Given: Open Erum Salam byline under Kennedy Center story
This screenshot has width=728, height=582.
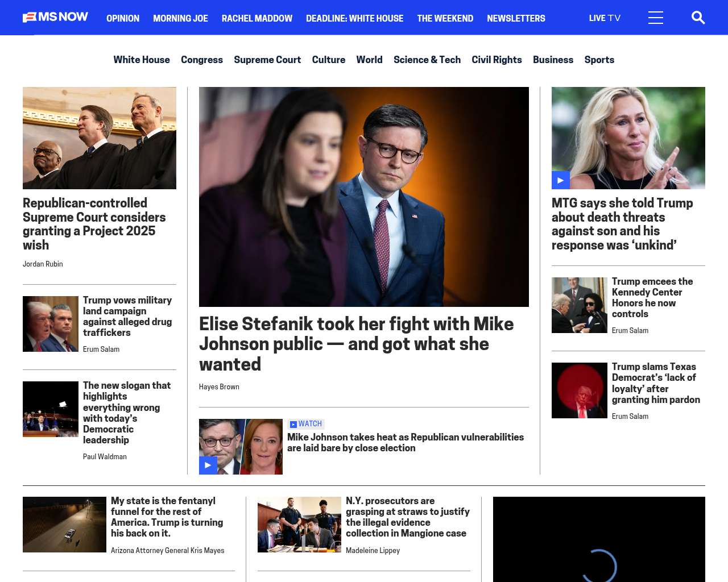Looking at the screenshot, I should 630,330.
